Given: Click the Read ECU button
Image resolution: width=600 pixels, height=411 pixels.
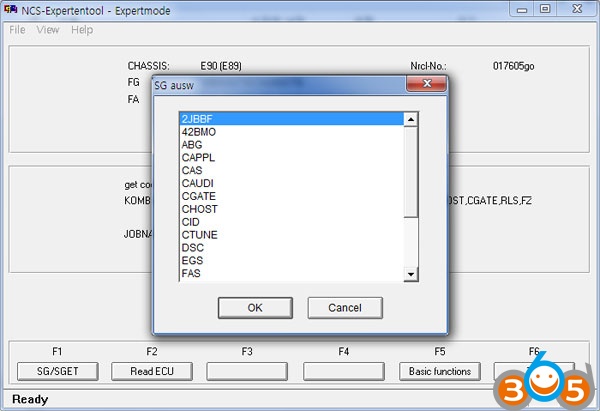Looking at the screenshot, I should [x=152, y=371].
